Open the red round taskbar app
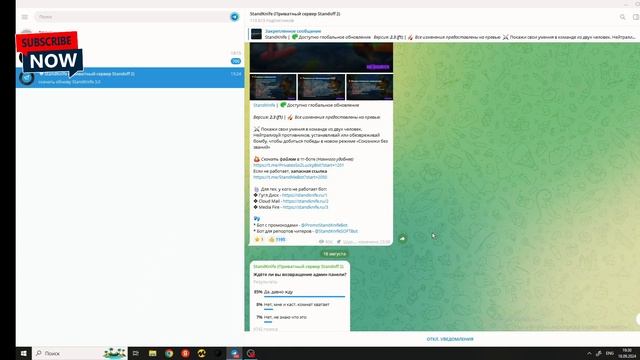Screen dimensions: 640x360 (185, 353)
